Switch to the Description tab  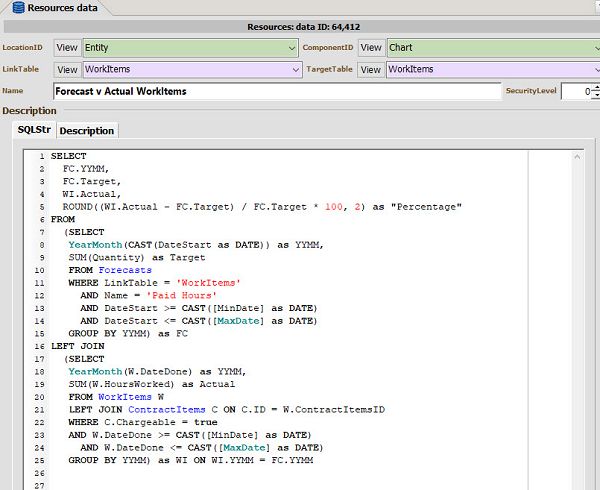point(87,131)
